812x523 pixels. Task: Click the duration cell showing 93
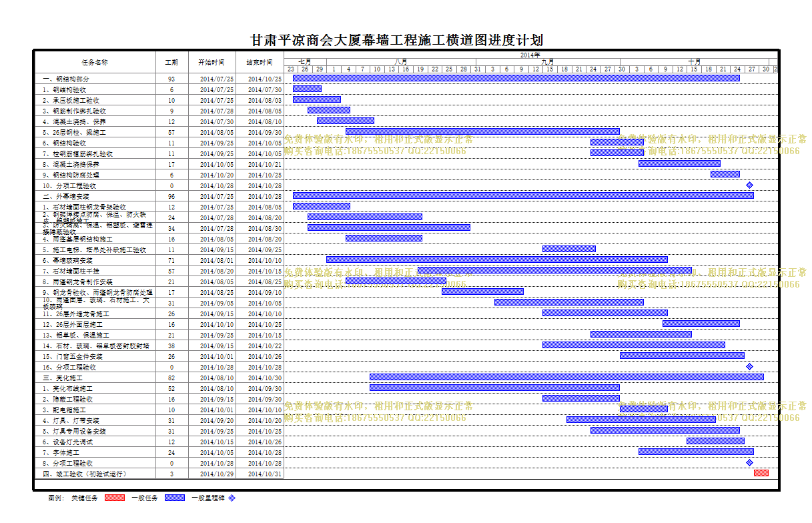(172, 79)
